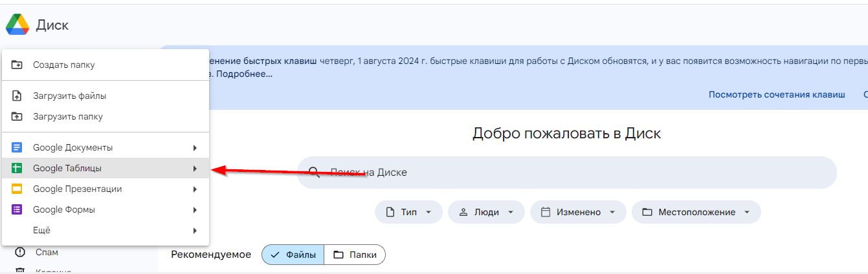Open Спам in the sidebar
The image size is (868, 274).
click(47, 252)
